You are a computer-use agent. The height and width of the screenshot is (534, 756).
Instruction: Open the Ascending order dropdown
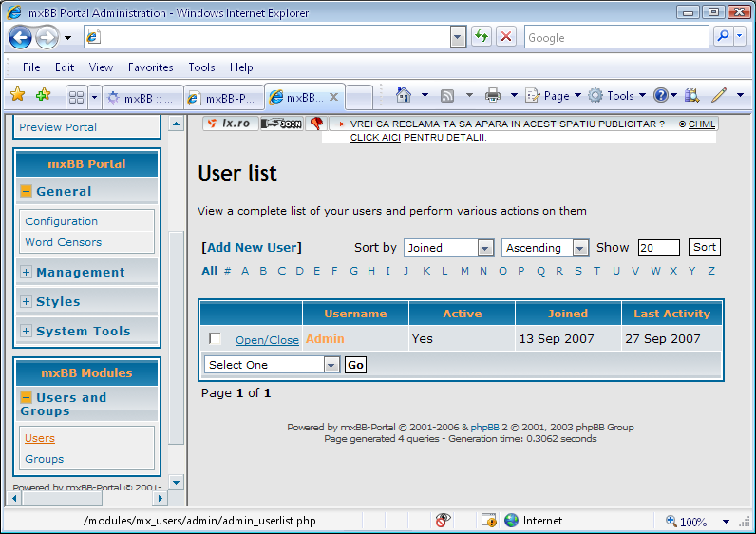point(545,248)
